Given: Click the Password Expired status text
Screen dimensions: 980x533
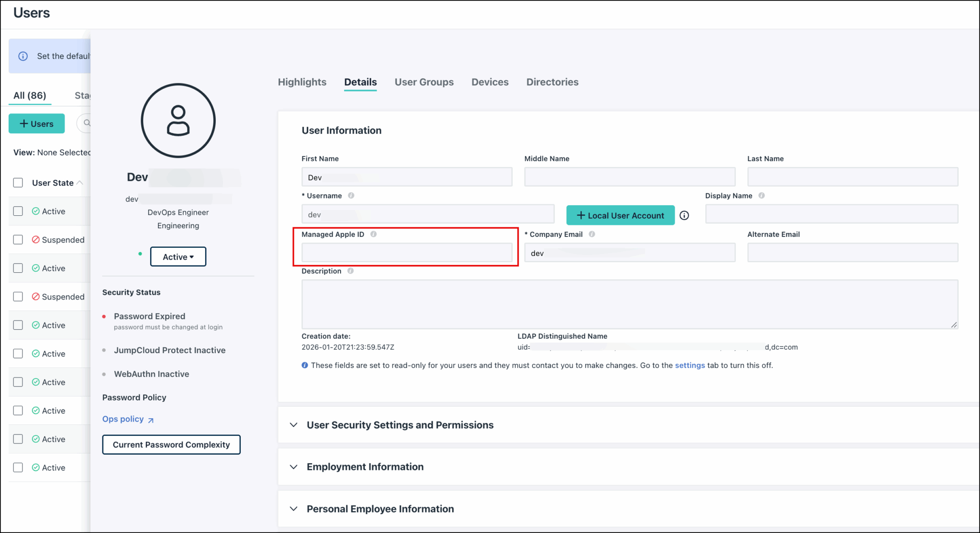Looking at the screenshot, I should click(x=149, y=316).
